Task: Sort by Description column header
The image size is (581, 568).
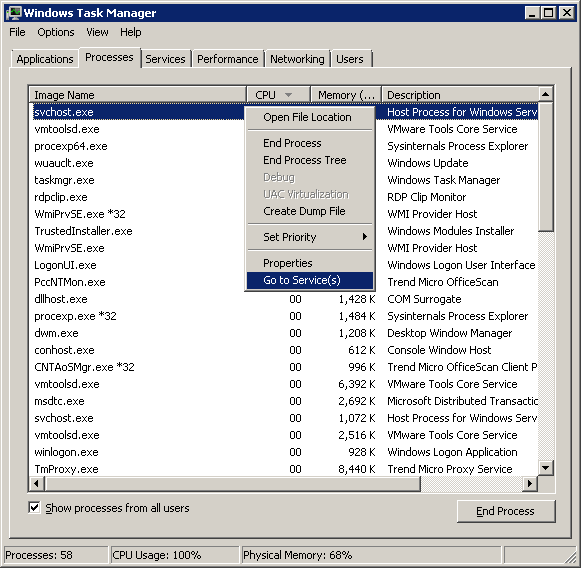Action: (460, 95)
